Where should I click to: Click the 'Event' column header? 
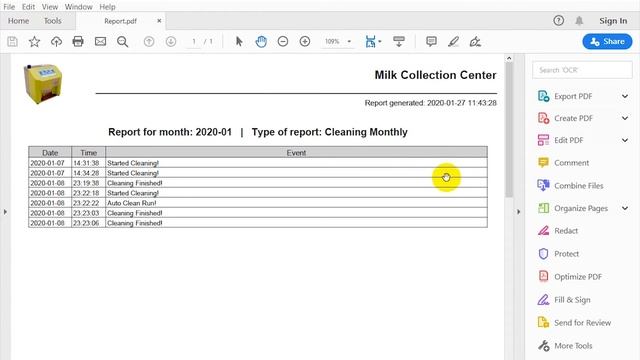[296, 153]
